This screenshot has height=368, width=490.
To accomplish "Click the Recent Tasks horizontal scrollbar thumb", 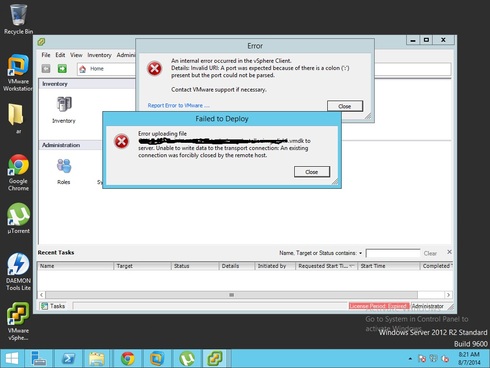I will [231, 295].
